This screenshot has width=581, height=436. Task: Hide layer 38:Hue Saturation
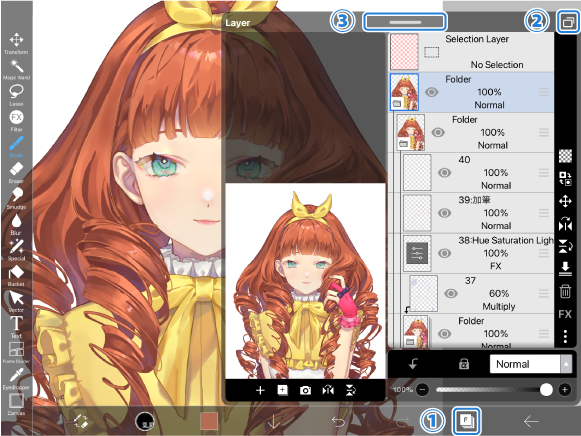point(444,253)
